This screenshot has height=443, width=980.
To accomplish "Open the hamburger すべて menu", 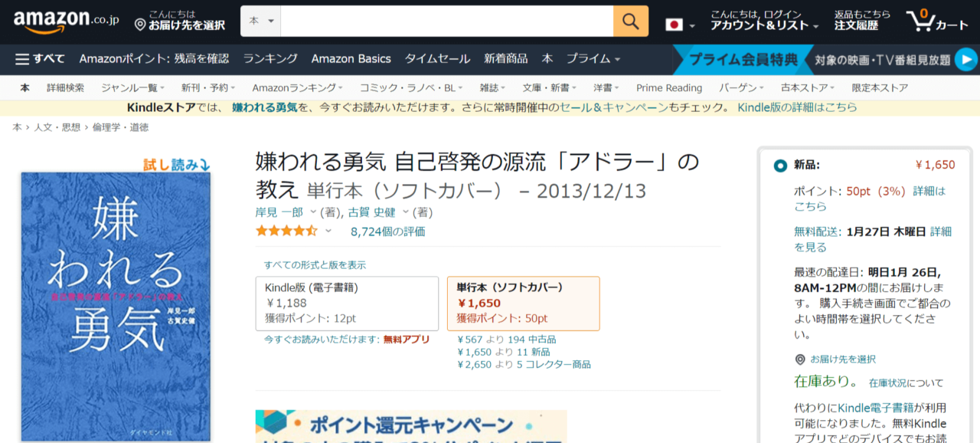I will [x=40, y=59].
